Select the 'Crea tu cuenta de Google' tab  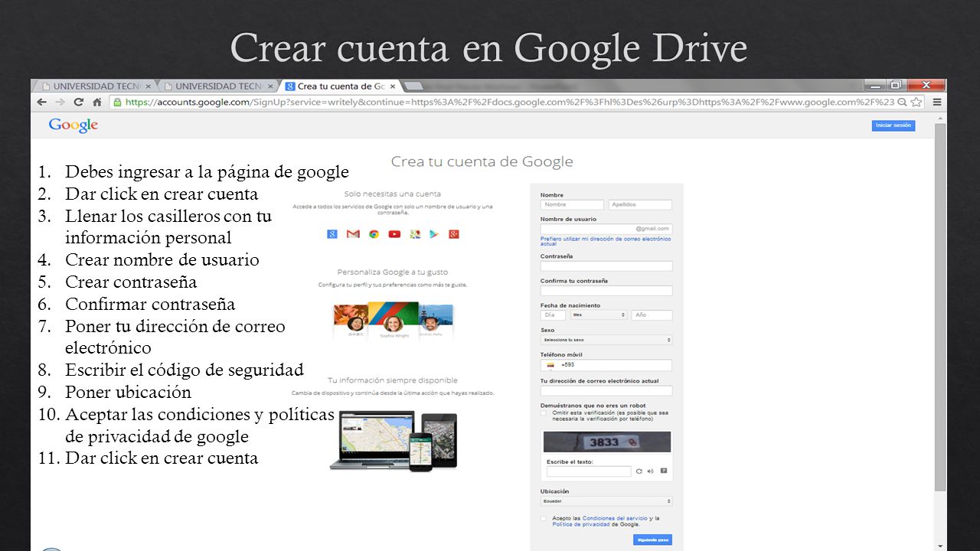339,86
